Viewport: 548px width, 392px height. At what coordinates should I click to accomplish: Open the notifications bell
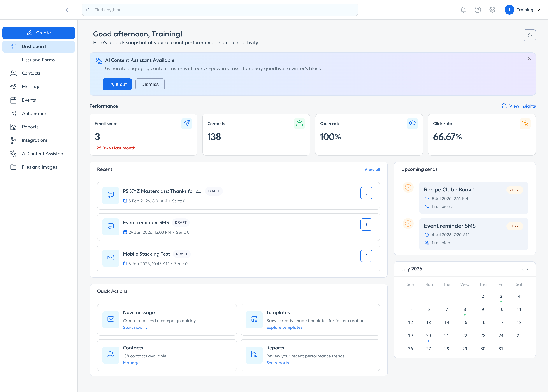pos(463,10)
